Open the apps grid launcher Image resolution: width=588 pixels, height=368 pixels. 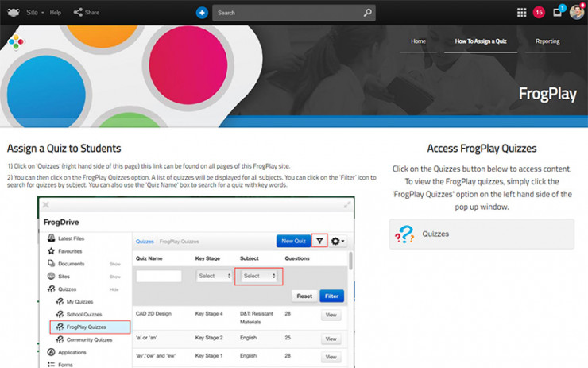521,13
